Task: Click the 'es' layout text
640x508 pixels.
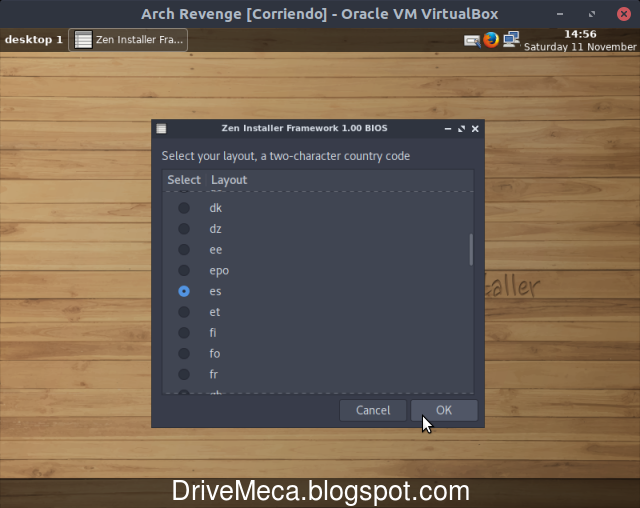Action: [216, 291]
